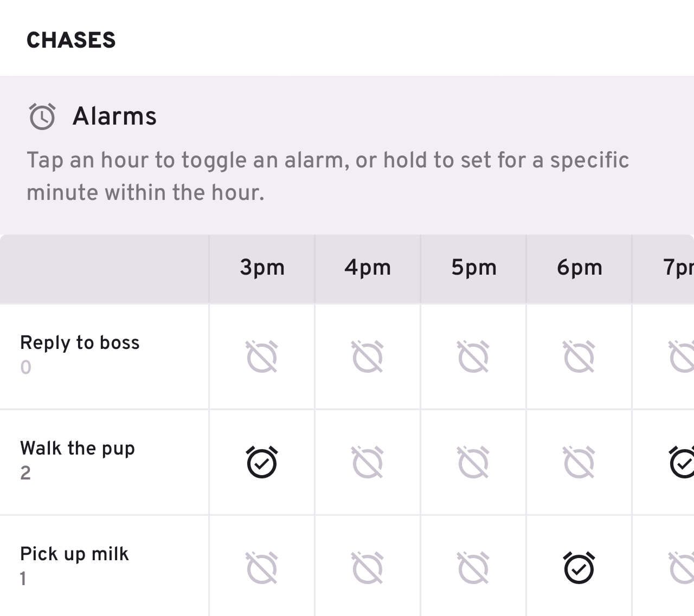Toggle Pick up milk 5pm alarm
Screen dimensions: 694x616
click(x=473, y=568)
